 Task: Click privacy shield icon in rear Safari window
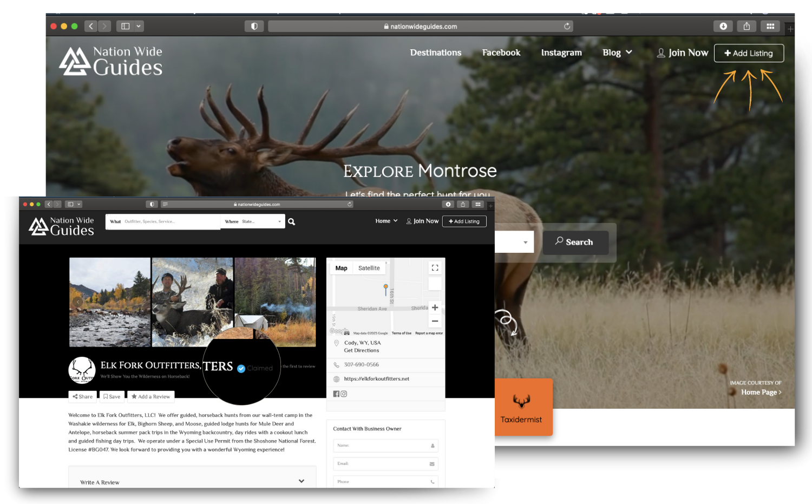(x=254, y=26)
